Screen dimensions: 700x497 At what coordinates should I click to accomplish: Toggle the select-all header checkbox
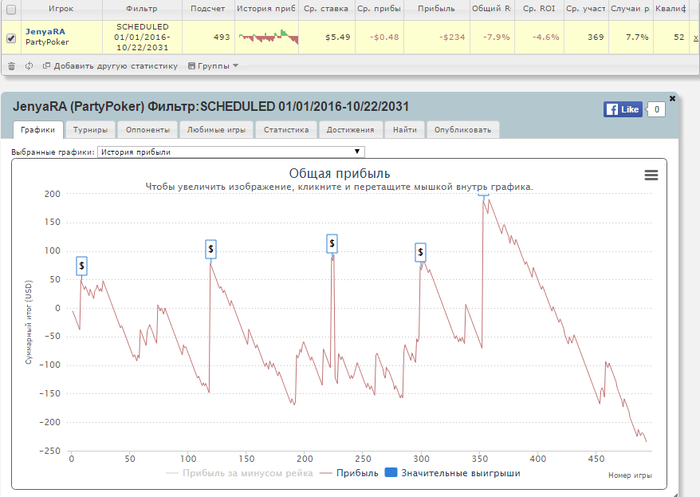click(x=11, y=9)
